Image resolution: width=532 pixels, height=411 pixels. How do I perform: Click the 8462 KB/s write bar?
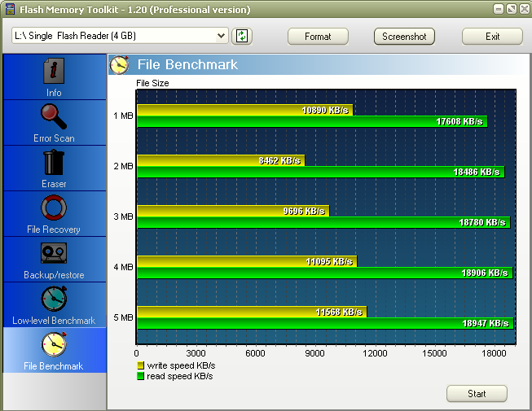tap(221, 160)
